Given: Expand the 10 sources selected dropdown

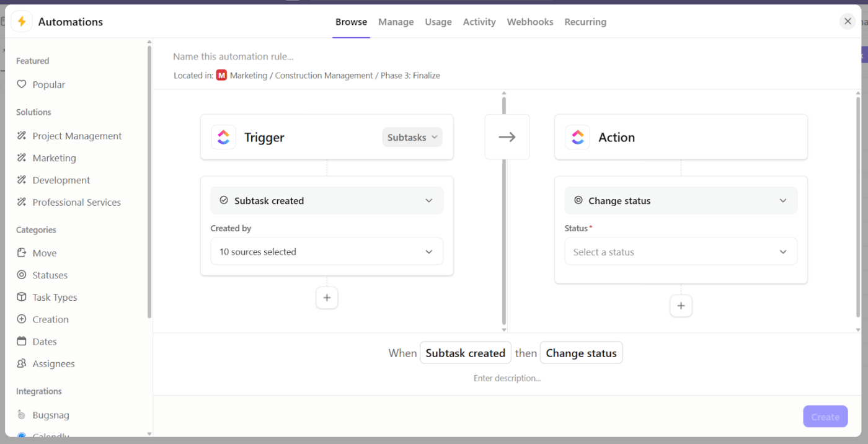Looking at the screenshot, I should click(x=327, y=252).
